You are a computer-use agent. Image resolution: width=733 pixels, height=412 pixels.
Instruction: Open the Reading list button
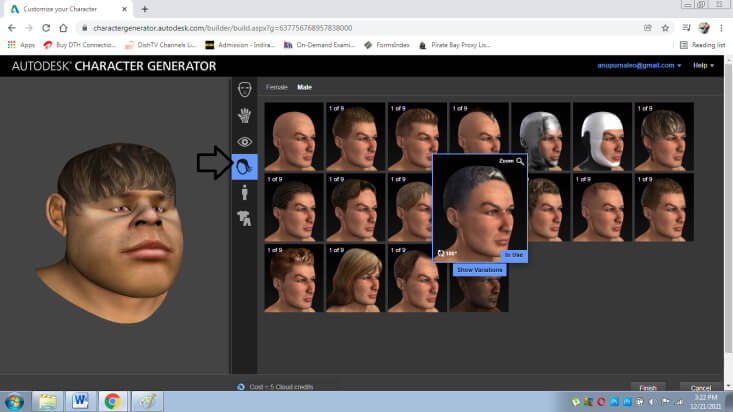click(703, 45)
